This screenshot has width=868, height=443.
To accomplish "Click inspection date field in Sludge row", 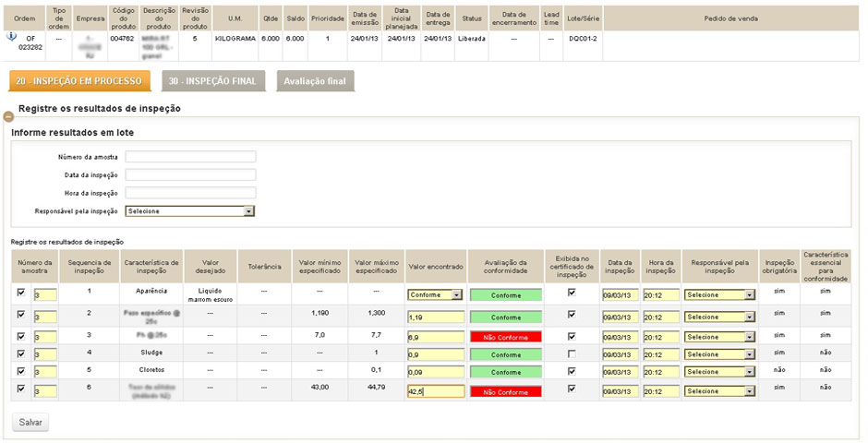I will (621, 355).
